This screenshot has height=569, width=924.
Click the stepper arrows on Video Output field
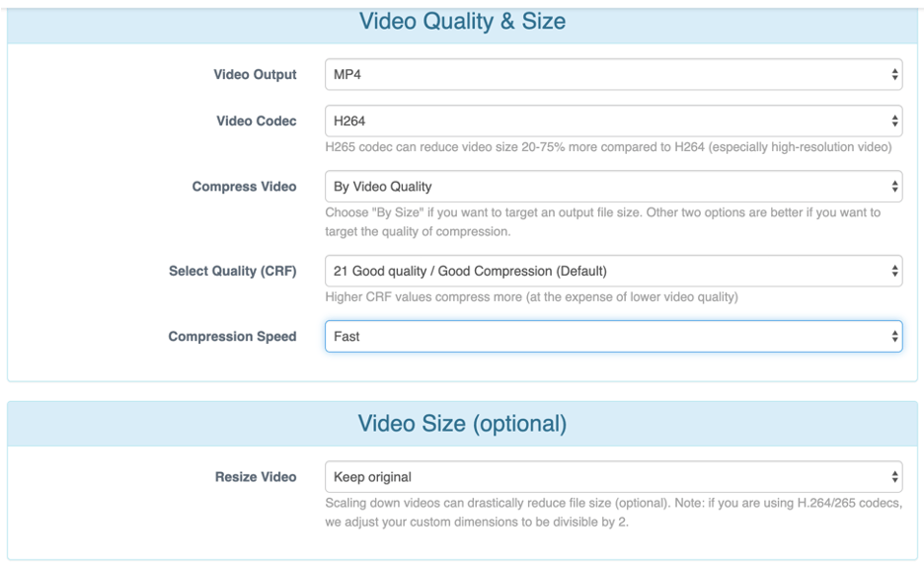pyautogui.click(x=894, y=74)
